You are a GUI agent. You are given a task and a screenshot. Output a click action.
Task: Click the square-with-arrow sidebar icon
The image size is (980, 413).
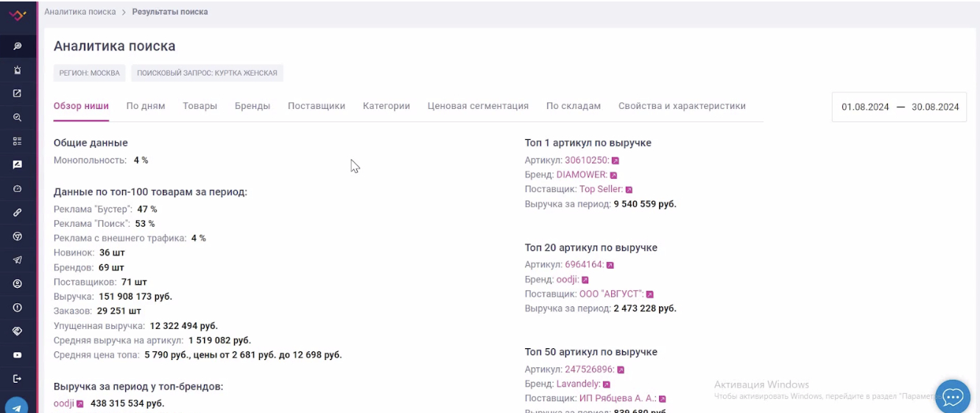[x=17, y=93]
